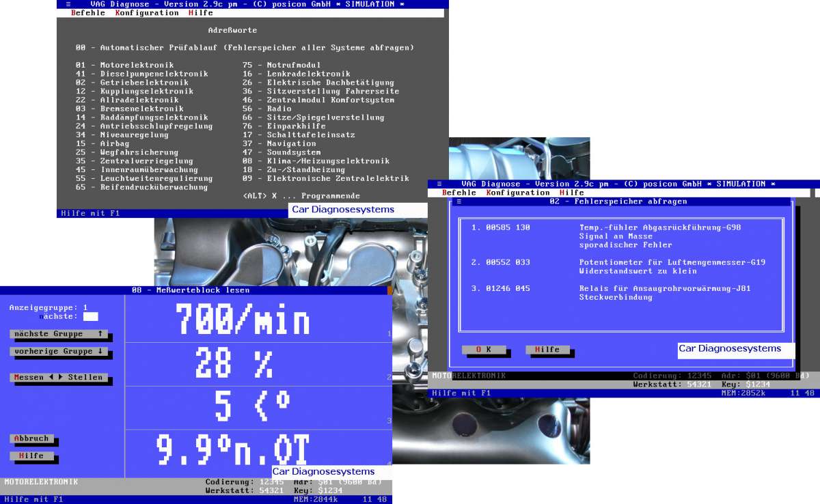Click the Abbruch button in the Meßwertblock window
The width and height of the screenshot is (820, 504).
[31, 438]
